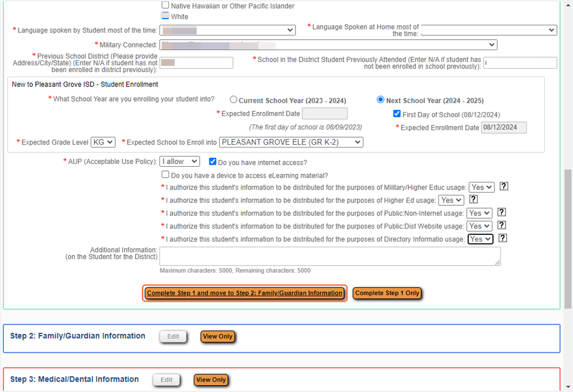Open help icon for Military/Higher Educ usage

(x=503, y=187)
